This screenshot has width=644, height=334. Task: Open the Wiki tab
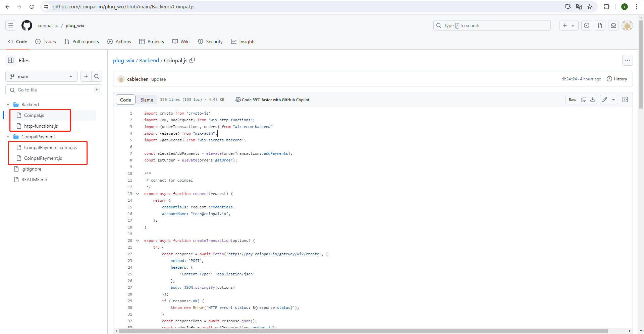(x=181, y=42)
